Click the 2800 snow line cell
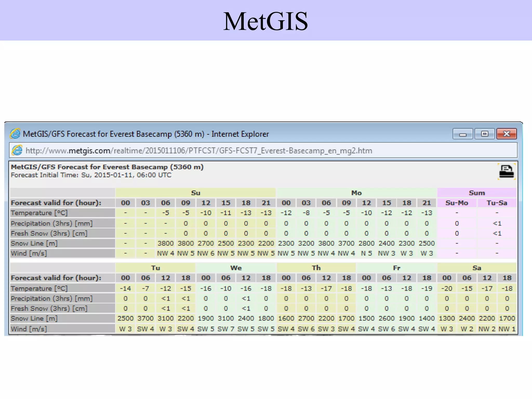532x399 pixels. tap(366, 243)
